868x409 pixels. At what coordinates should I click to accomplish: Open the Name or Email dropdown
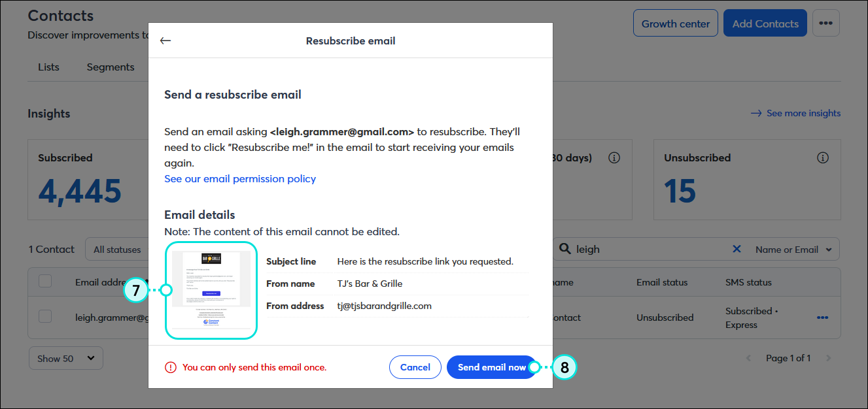point(793,249)
